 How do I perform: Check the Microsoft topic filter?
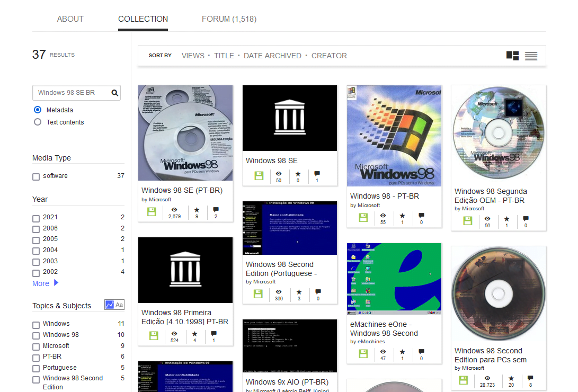pyautogui.click(x=36, y=346)
